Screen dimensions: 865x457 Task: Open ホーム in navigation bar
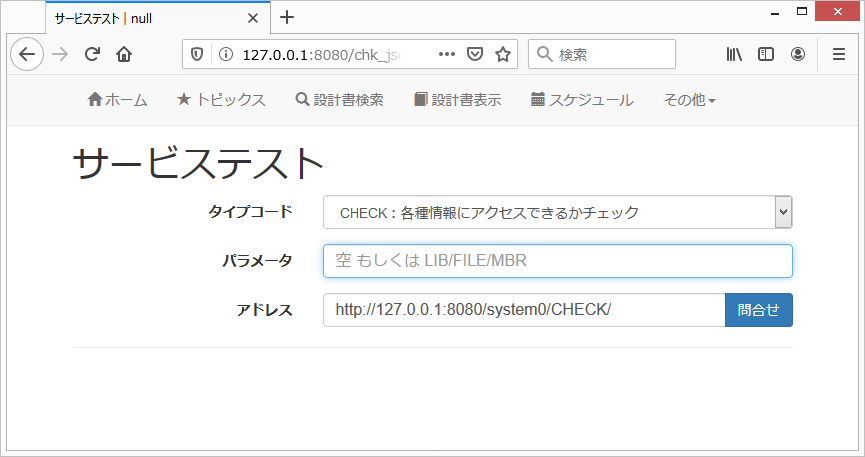coord(118,100)
